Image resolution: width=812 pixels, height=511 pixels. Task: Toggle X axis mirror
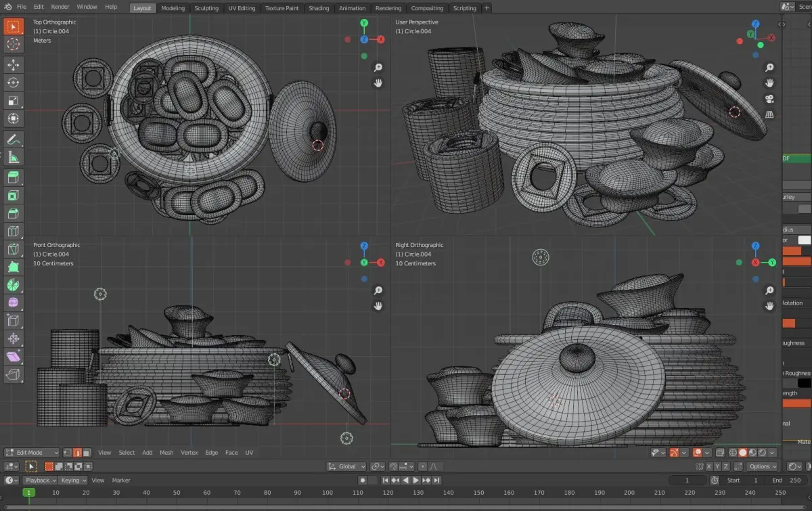click(708, 466)
